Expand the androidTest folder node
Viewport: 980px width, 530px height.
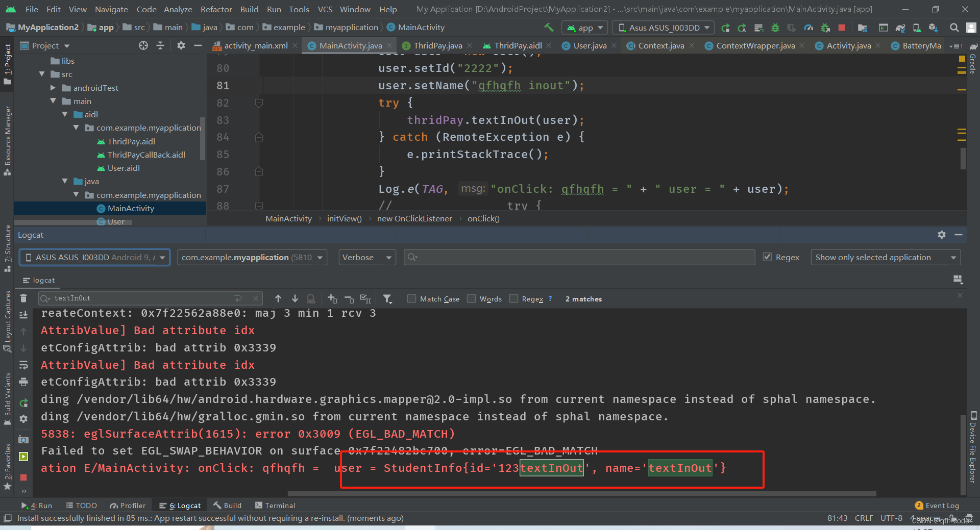click(x=53, y=88)
